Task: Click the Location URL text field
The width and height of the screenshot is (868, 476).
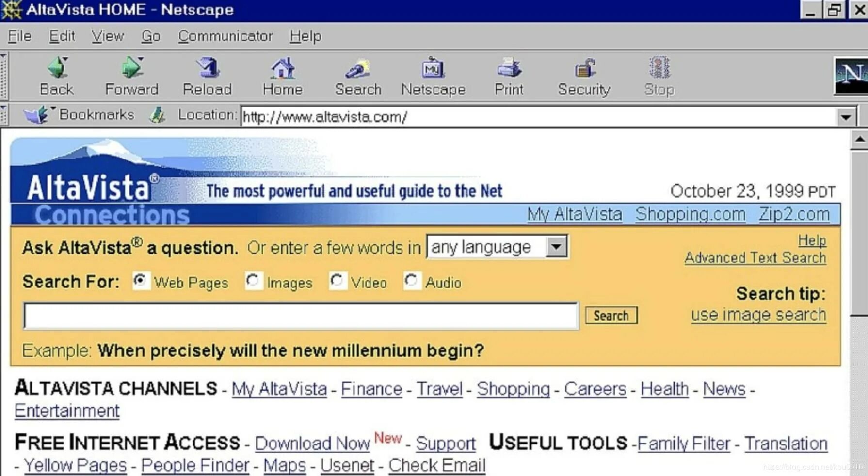Action: 539,117
